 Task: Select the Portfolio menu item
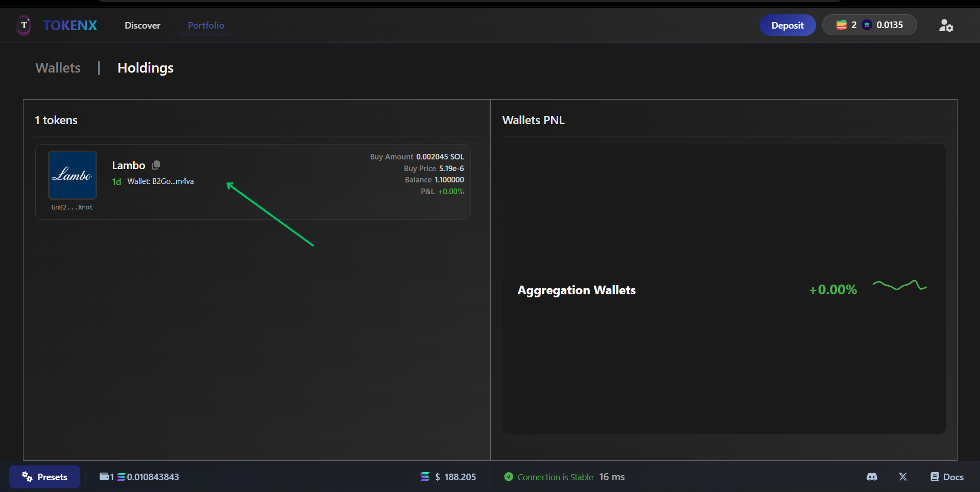(206, 26)
